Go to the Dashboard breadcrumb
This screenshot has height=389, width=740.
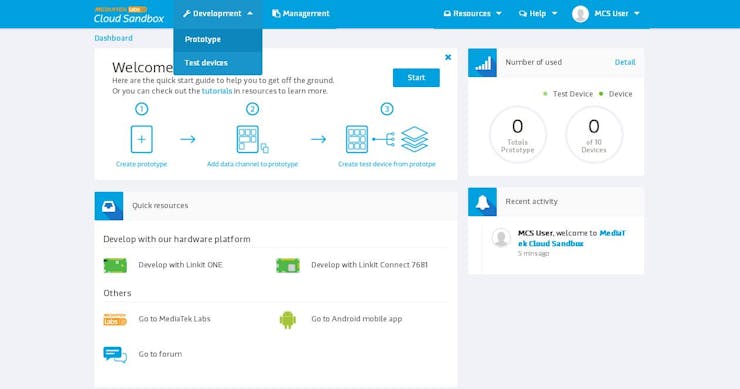[113, 38]
